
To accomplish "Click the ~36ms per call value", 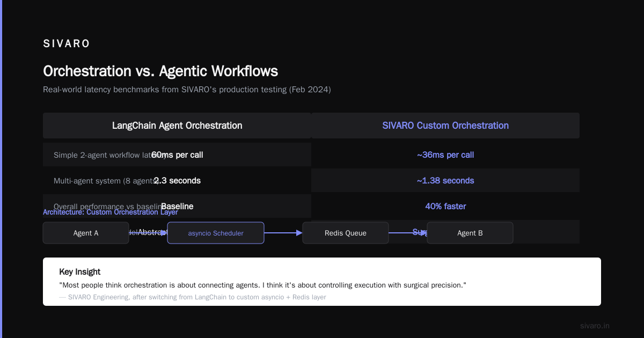I will coord(445,155).
